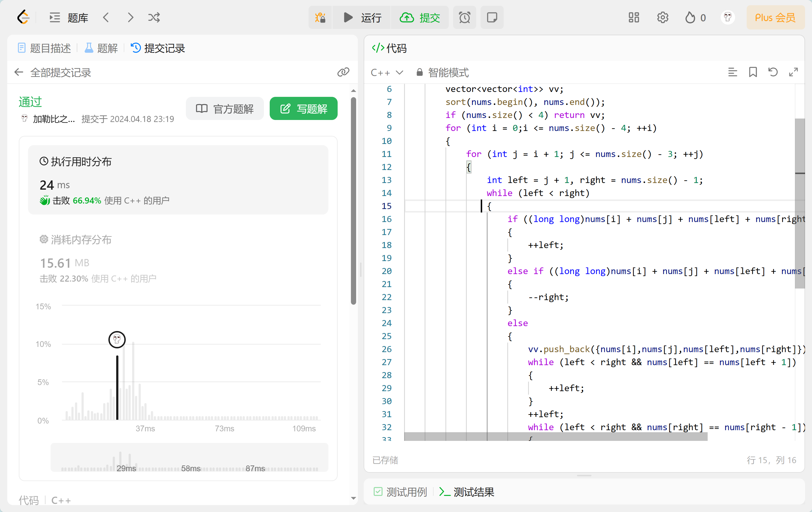812x512 pixels.
Task: Go to the next problem chevron
Action: pos(130,17)
